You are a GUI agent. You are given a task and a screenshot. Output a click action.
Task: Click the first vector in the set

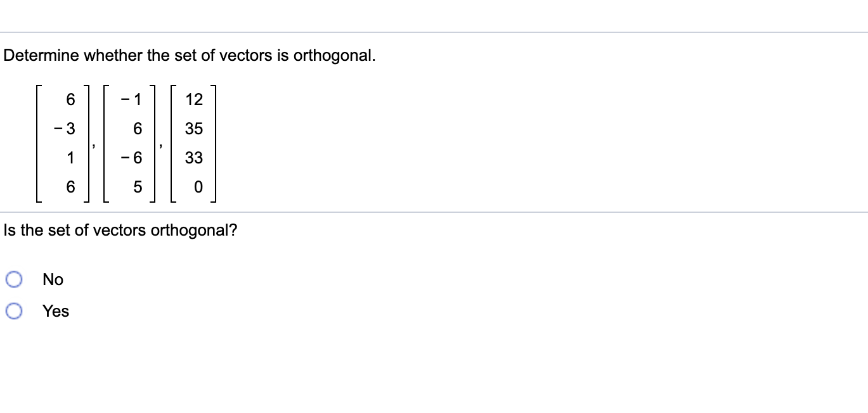pyautogui.click(x=63, y=144)
